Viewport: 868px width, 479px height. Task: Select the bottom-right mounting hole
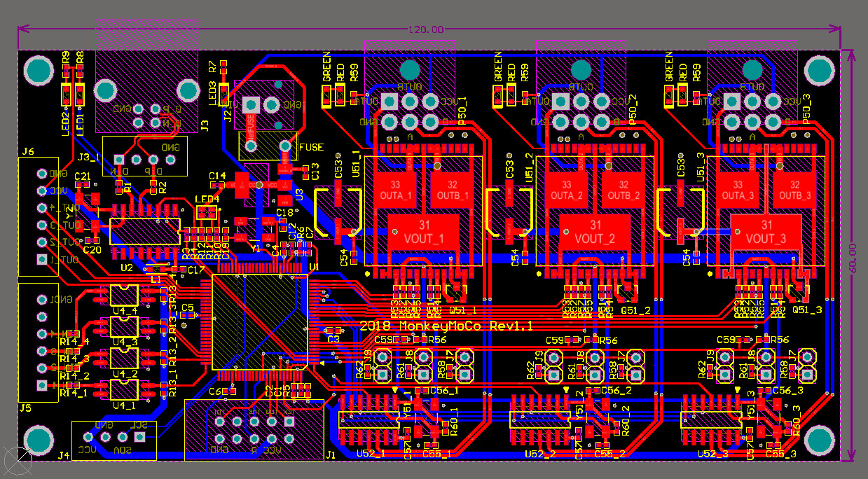(818, 440)
